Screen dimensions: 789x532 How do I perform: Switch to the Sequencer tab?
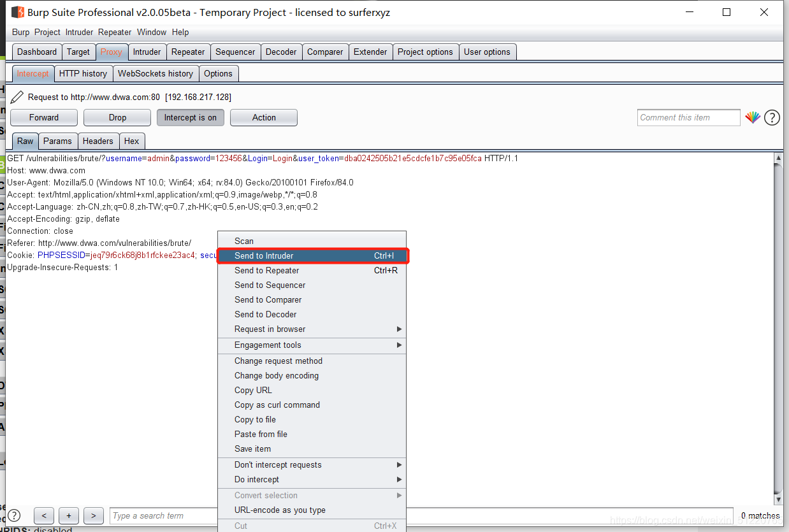point(235,52)
